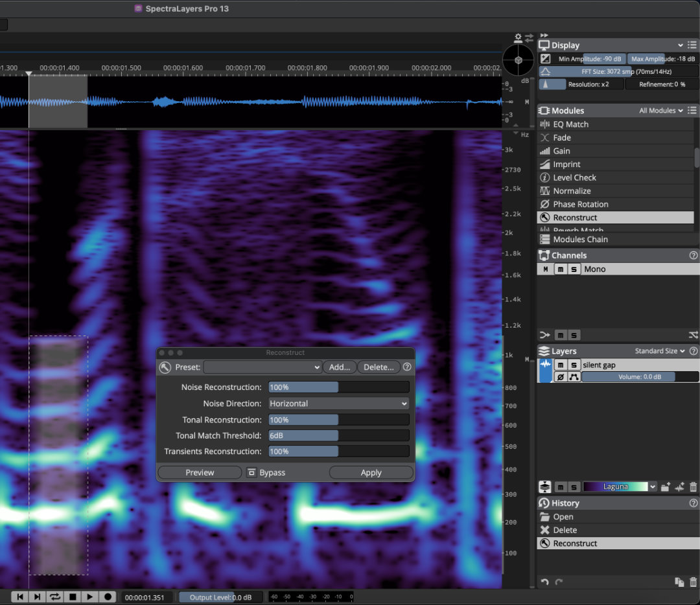Click the Layers panel help icon
Viewport: 700px width, 605px height.
pyautogui.click(x=693, y=351)
